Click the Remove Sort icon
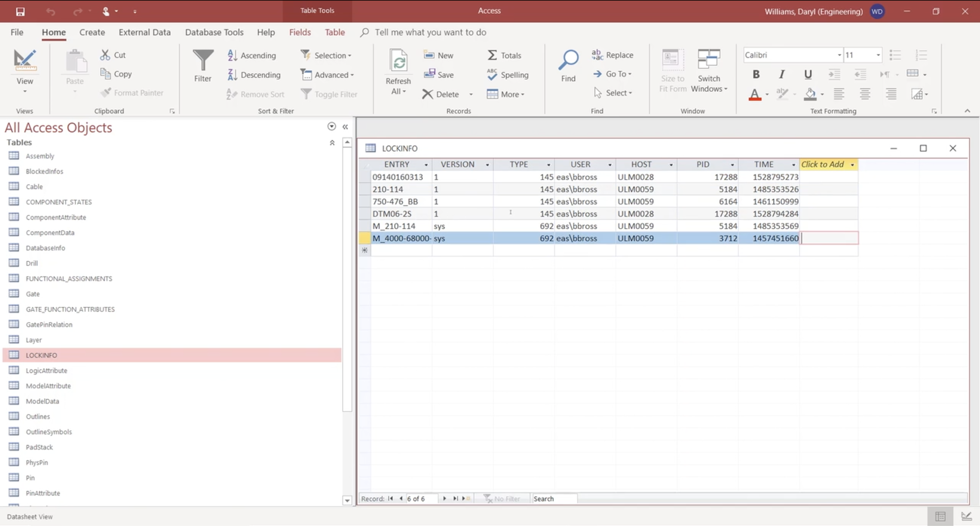The height and width of the screenshot is (526, 980). [232, 94]
